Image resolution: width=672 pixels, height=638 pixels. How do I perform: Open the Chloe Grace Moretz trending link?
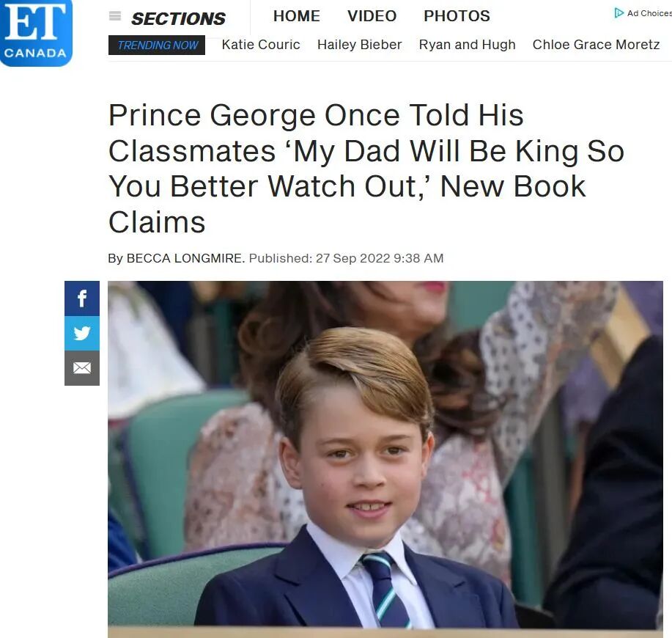pos(596,45)
